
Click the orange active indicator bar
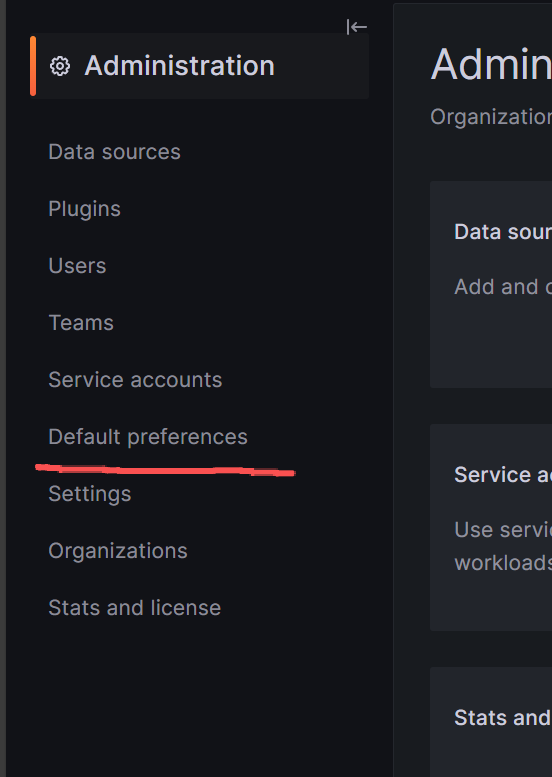coord(33,66)
